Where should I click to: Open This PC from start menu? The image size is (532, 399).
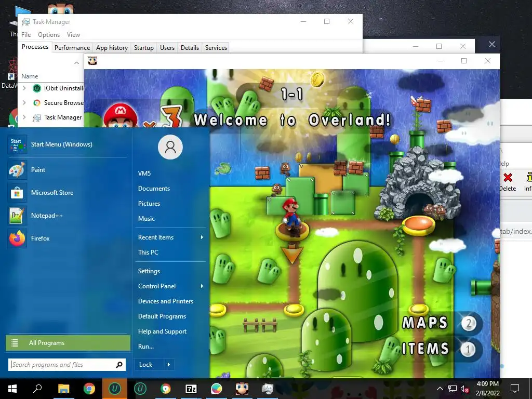click(148, 252)
